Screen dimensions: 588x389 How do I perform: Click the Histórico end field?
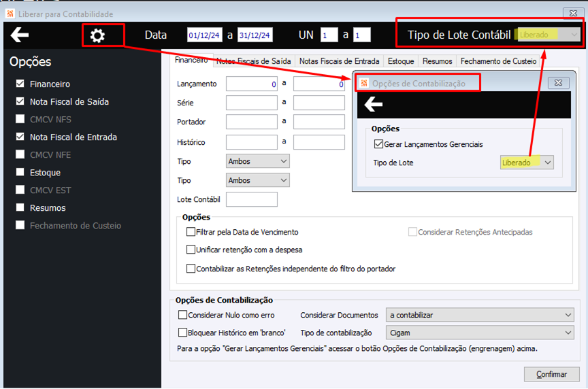click(x=319, y=142)
